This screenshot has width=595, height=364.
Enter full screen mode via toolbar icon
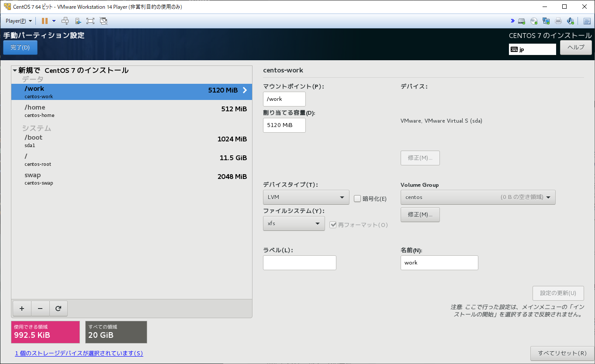tap(90, 21)
